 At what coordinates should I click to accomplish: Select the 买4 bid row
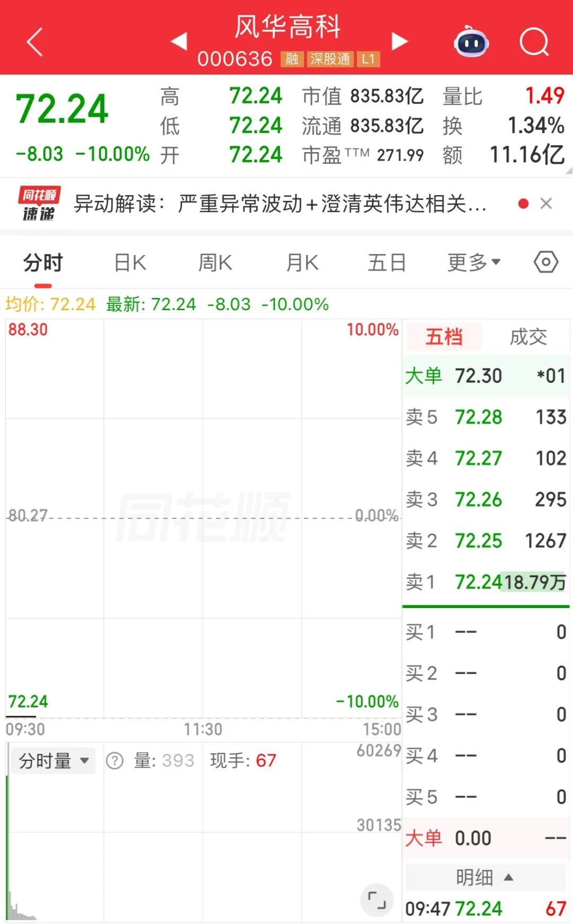485,755
